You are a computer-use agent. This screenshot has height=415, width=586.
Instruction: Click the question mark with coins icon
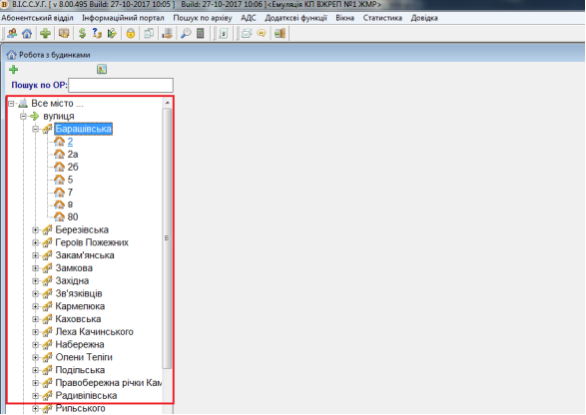(97, 34)
